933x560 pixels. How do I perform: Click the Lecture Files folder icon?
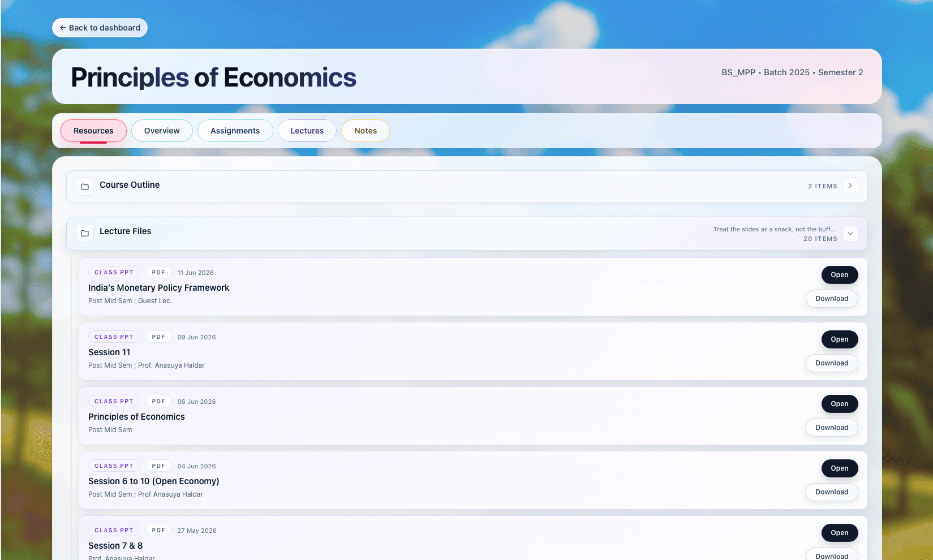pos(85,233)
